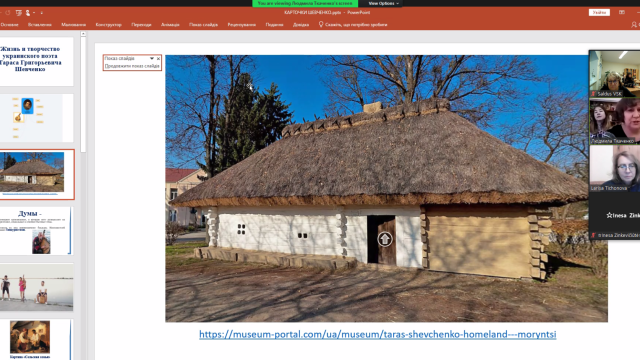Screen dimensions: 640x360
Task: Open the Показ слайдів mini-toolbar dropdown arrow
Action: 151,58
